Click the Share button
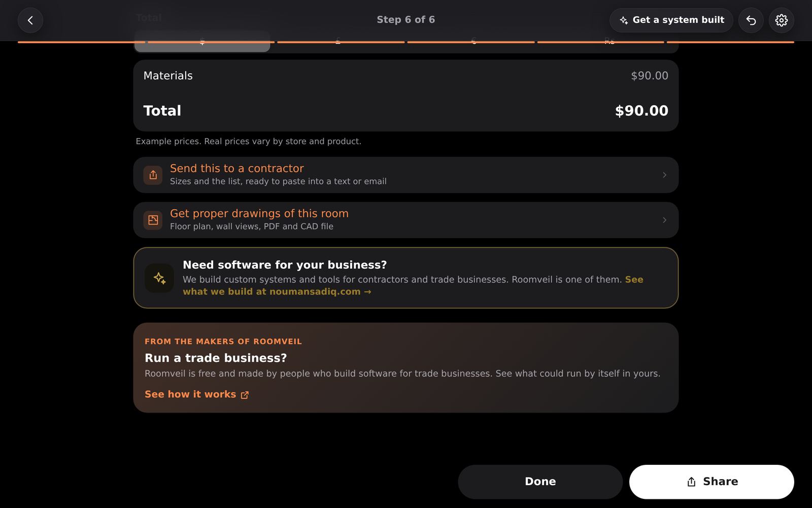The height and width of the screenshot is (508, 812). coord(712,482)
